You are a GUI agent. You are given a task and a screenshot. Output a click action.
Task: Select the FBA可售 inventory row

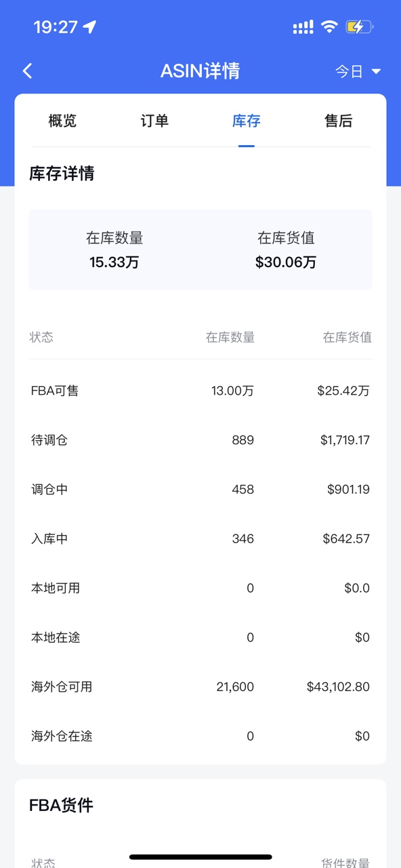tap(200, 391)
